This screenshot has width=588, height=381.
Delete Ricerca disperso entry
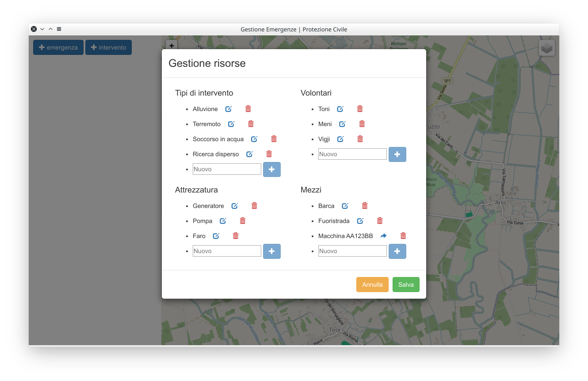[x=269, y=154]
